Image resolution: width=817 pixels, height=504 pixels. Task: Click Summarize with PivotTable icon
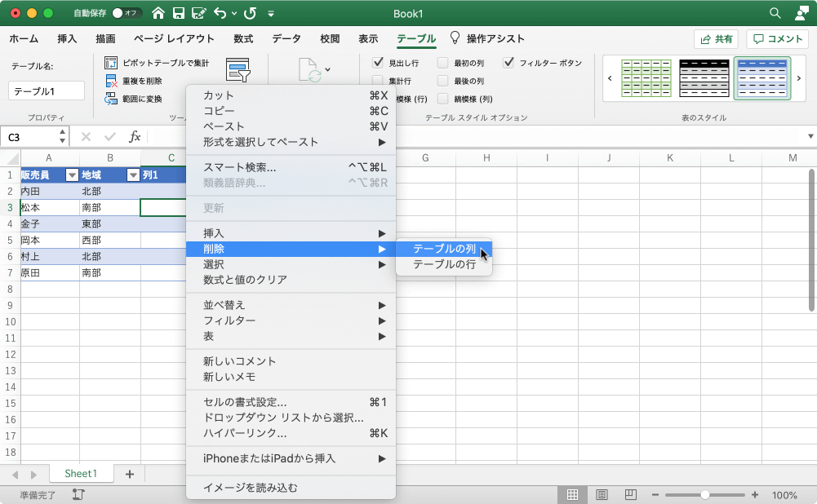coord(111,63)
